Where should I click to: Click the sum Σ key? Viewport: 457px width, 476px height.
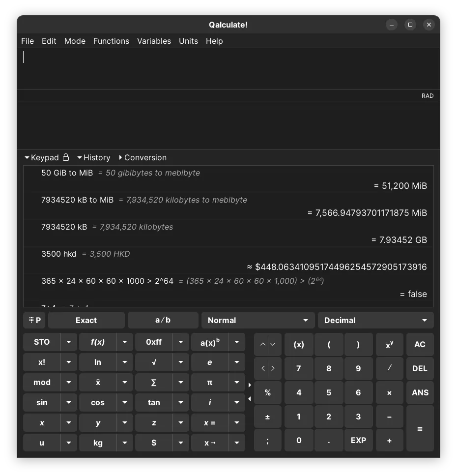coord(154,382)
